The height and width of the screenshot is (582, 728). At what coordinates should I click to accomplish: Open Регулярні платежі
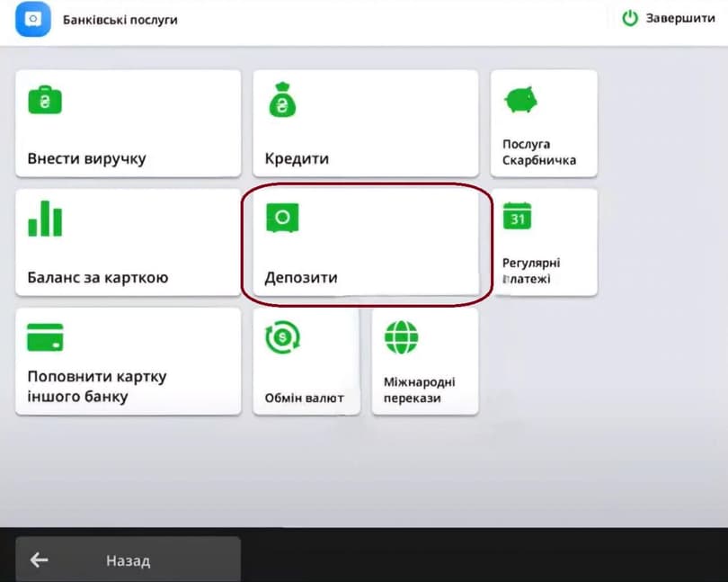click(544, 242)
